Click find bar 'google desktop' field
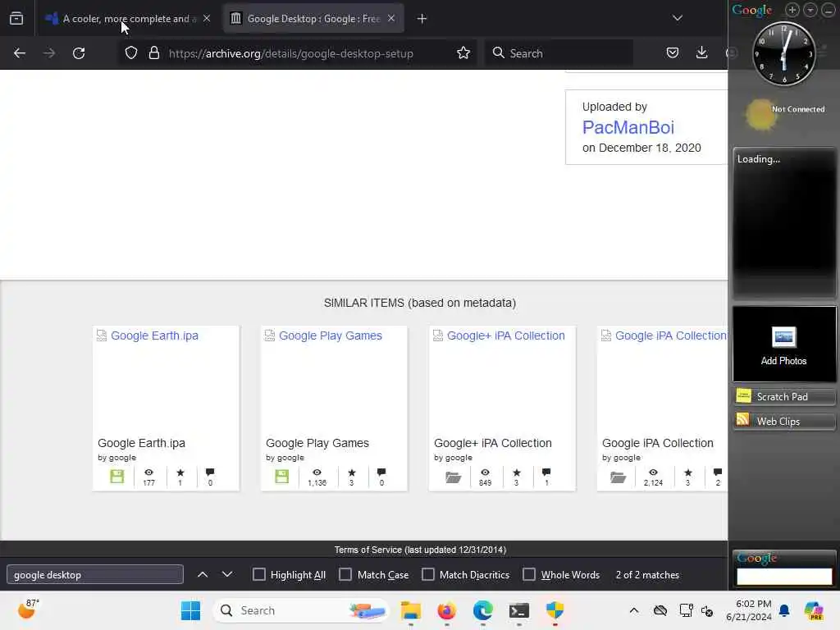Viewport: 840px width, 630px height. [95, 575]
